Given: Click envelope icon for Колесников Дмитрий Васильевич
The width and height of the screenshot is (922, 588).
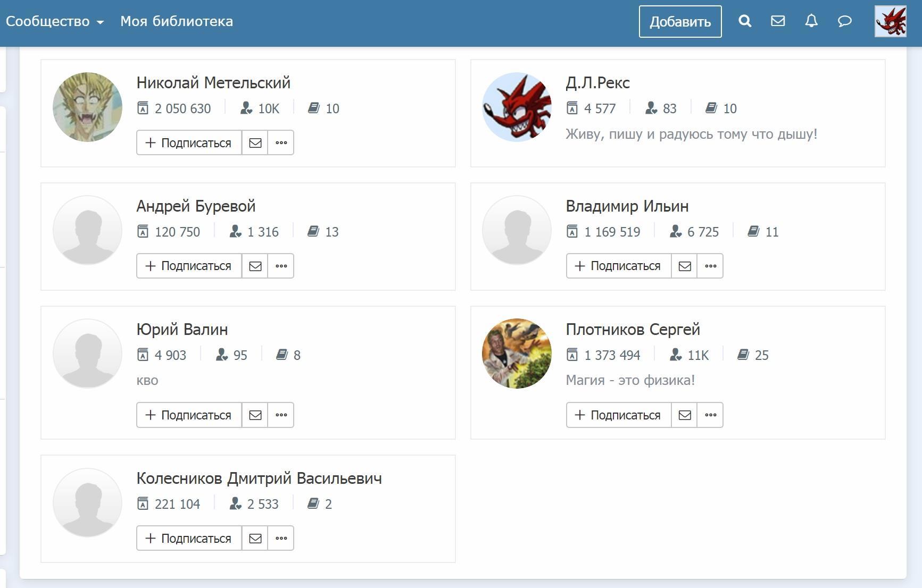Looking at the screenshot, I should (x=255, y=538).
